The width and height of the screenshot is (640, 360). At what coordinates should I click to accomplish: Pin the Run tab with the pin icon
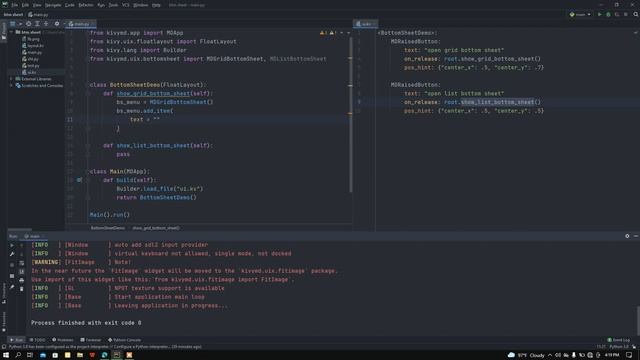tap(12, 287)
